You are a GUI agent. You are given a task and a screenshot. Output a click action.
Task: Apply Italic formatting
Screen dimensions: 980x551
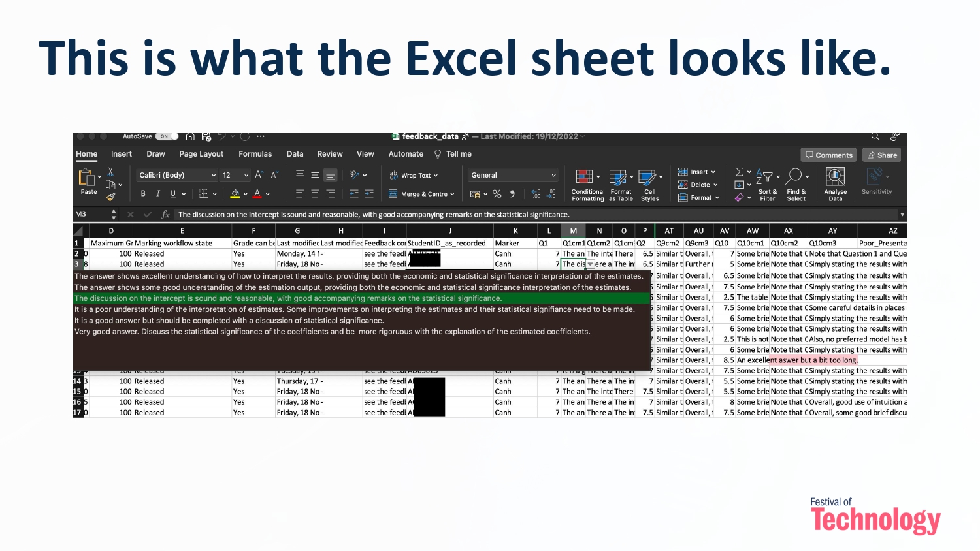click(157, 194)
